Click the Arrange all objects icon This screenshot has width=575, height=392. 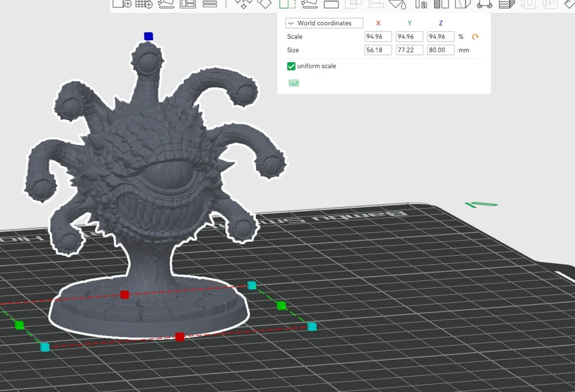click(188, 3)
